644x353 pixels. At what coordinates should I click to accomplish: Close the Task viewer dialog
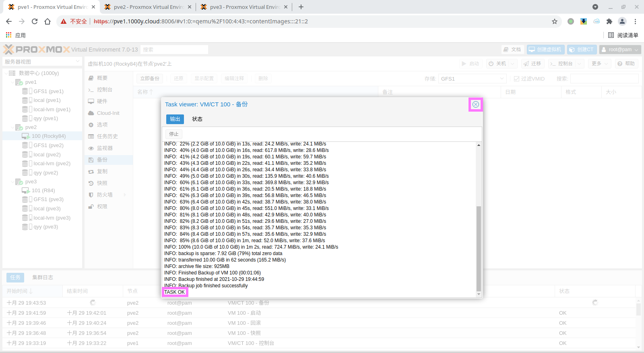475,104
